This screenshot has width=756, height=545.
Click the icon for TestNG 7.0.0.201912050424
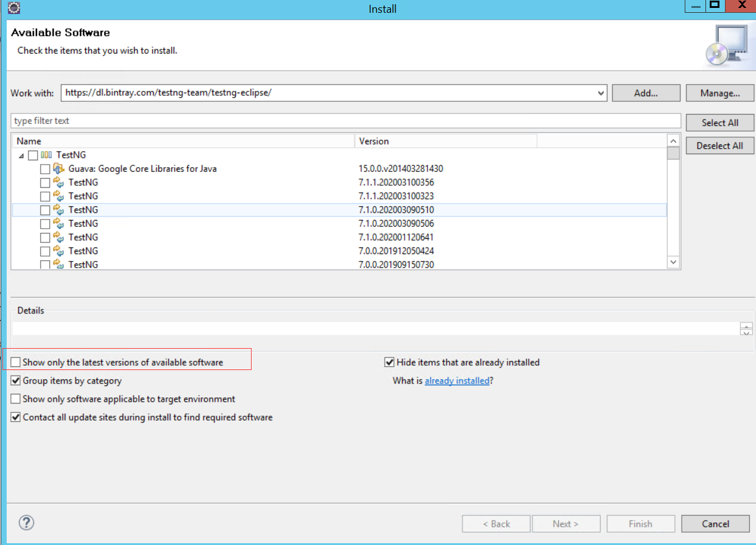(58, 251)
